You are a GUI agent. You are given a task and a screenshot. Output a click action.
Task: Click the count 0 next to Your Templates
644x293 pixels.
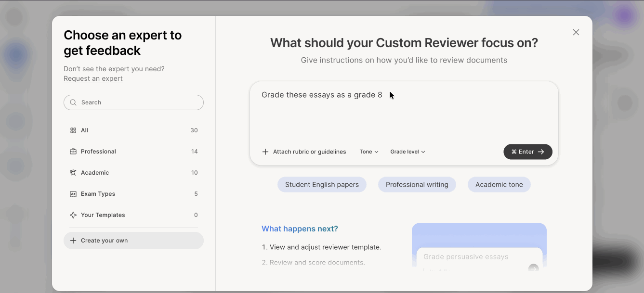[196, 215]
